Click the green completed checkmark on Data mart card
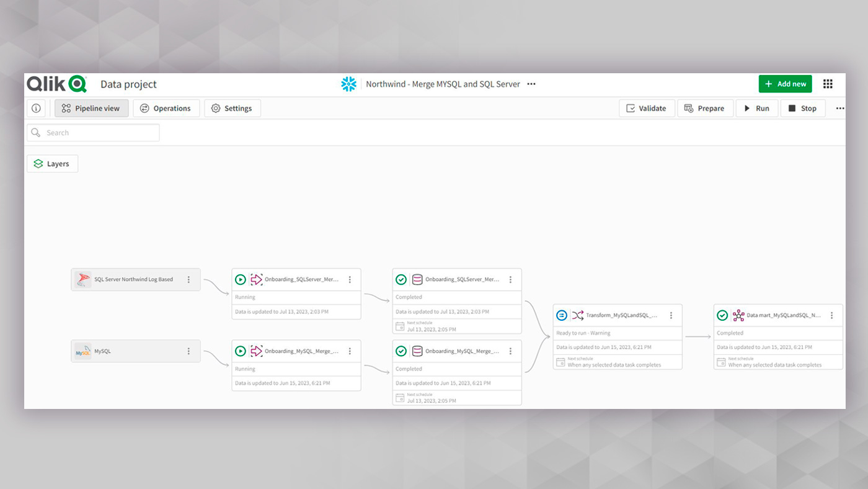The height and width of the screenshot is (489, 868). click(x=722, y=315)
